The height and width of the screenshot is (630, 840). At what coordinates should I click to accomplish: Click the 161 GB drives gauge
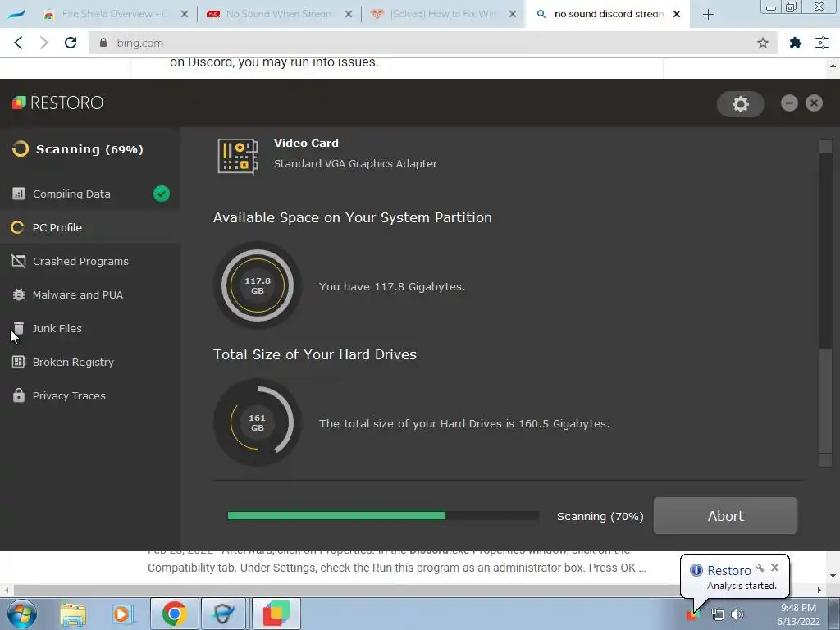tap(258, 422)
